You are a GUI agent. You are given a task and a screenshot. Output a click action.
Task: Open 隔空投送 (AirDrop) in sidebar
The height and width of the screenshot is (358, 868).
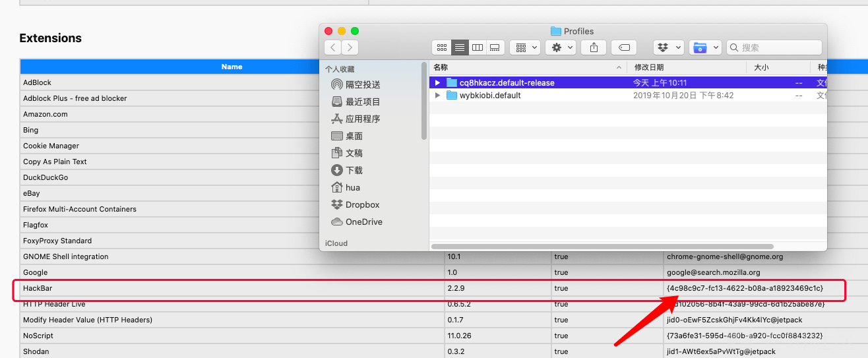coord(363,84)
